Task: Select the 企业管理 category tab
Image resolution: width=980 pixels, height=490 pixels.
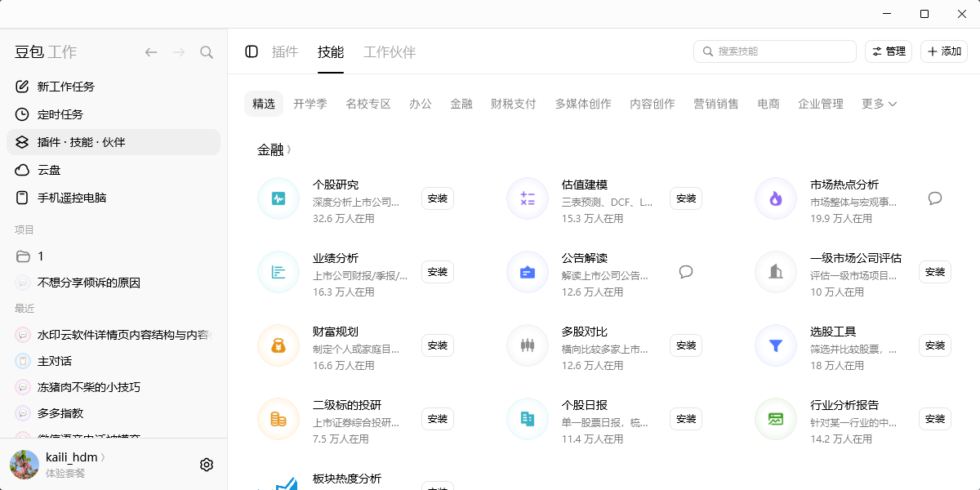Action: coord(821,104)
